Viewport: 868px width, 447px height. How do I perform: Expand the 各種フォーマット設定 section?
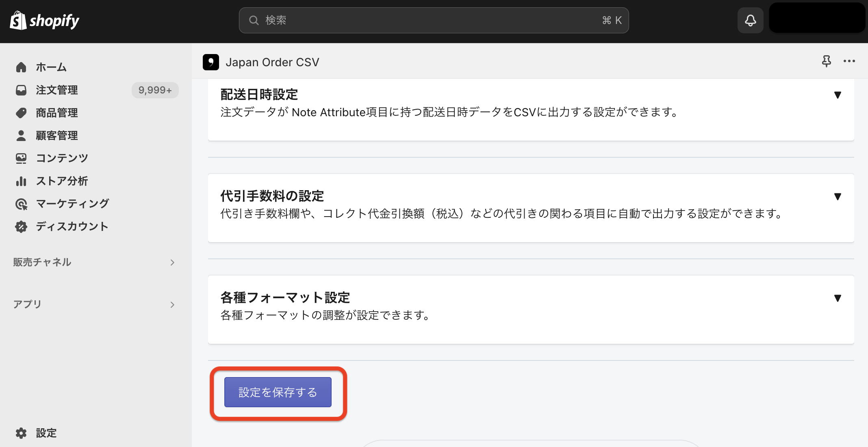pos(838,298)
